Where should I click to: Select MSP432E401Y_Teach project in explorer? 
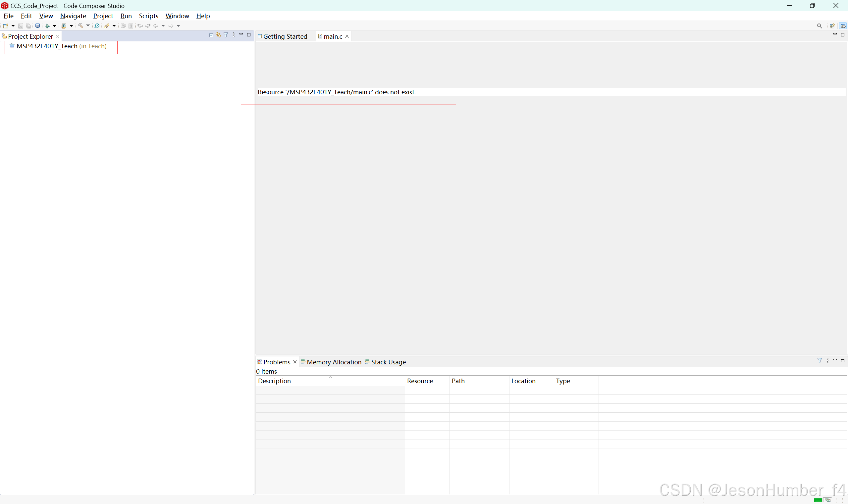click(47, 46)
